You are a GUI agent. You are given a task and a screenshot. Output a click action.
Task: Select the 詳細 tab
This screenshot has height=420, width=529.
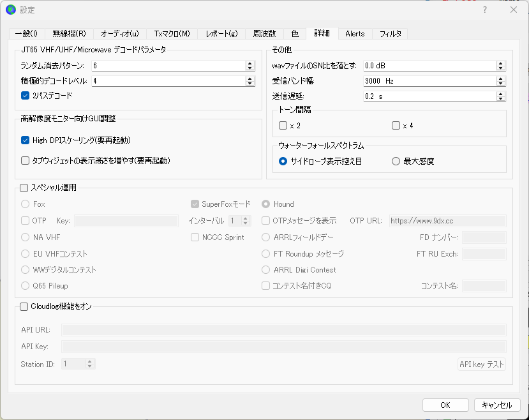tap(322, 33)
